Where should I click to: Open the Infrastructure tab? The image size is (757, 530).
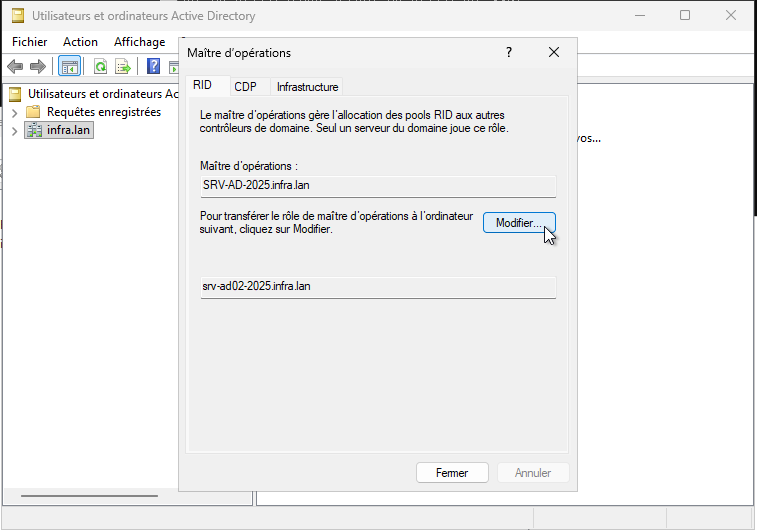pos(307,87)
